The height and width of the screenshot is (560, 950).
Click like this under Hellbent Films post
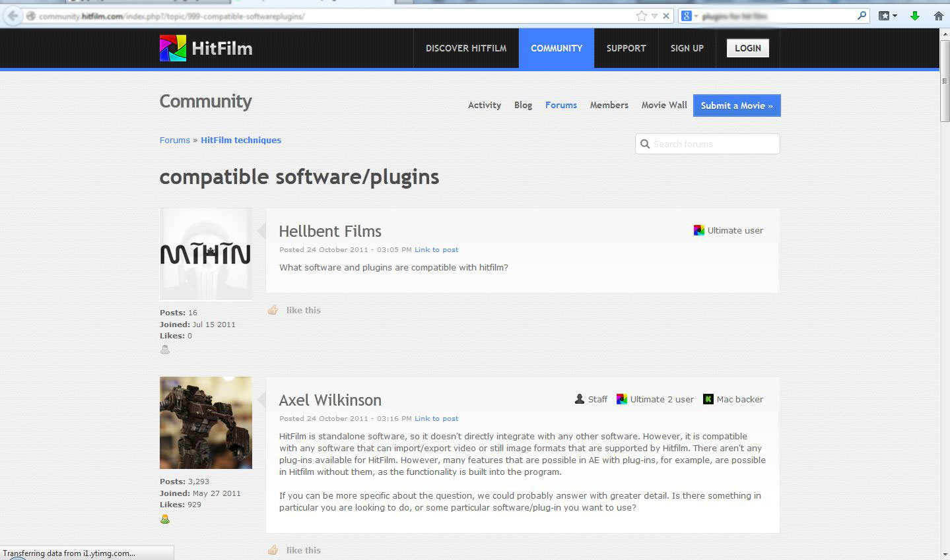click(x=304, y=310)
